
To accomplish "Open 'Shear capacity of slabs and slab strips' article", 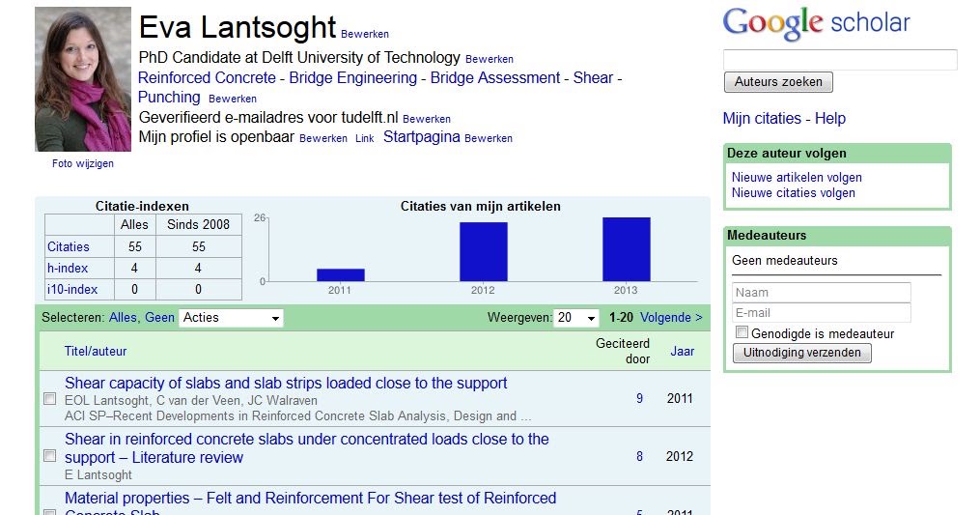I will (286, 383).
